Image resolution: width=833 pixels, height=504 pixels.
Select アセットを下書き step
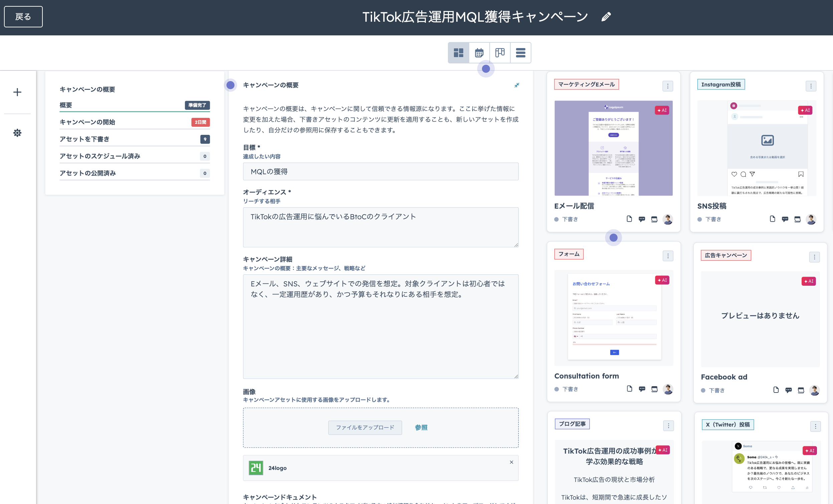pyautogui.click(x=135, y=139)
